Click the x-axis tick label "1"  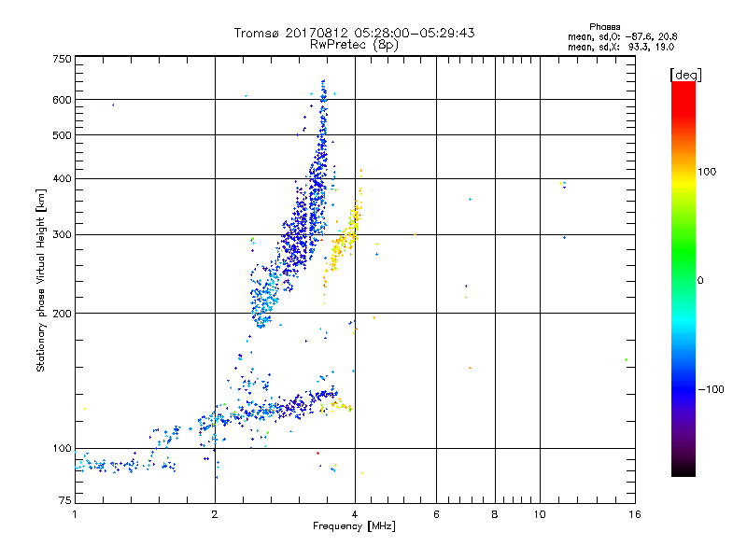click(75, 514)
